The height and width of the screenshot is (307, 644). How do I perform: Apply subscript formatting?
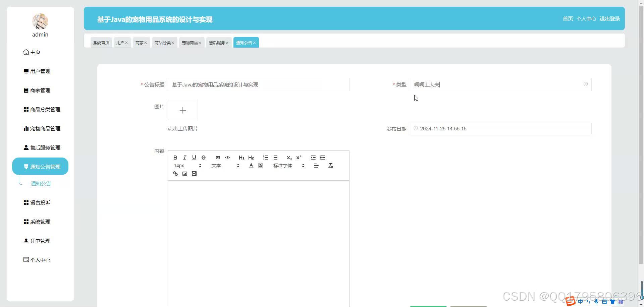tap(289, 158)
